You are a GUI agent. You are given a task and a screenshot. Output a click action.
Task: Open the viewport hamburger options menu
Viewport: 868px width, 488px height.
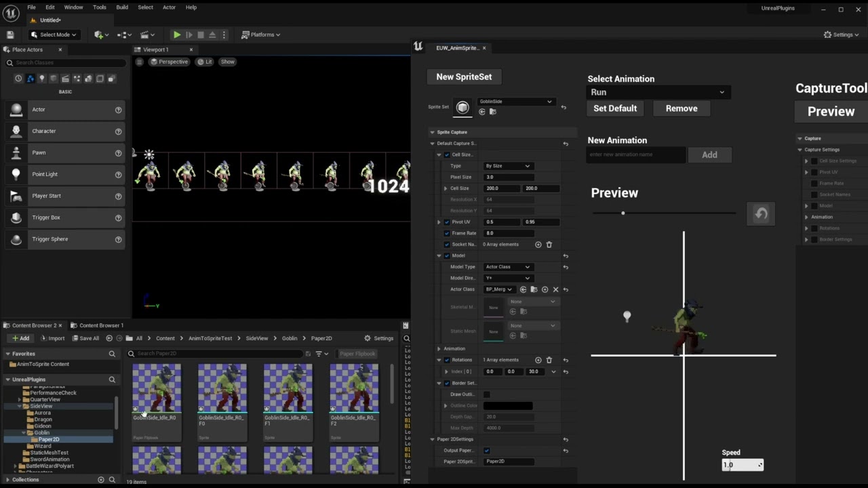139,62
